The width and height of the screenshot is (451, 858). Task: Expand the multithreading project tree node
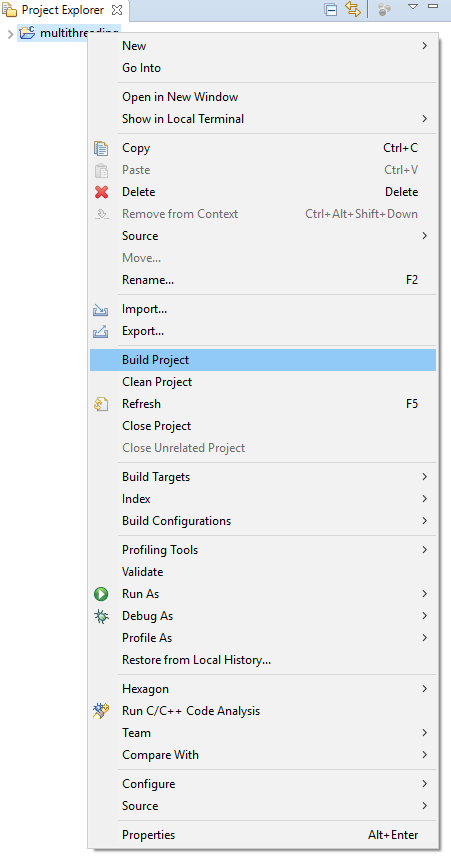tap(10, 34)
